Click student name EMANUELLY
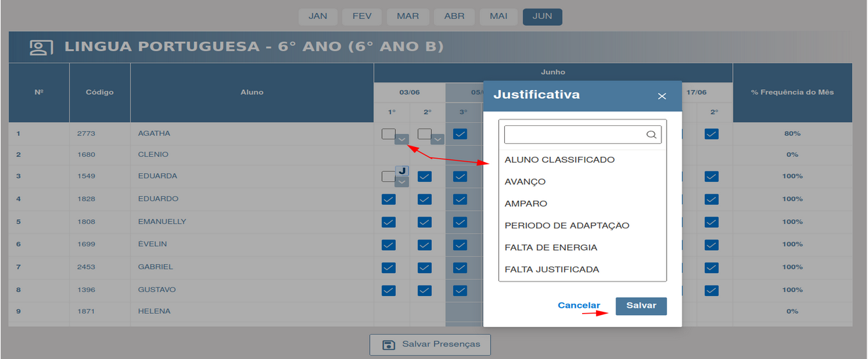 (x=162, y=222)
